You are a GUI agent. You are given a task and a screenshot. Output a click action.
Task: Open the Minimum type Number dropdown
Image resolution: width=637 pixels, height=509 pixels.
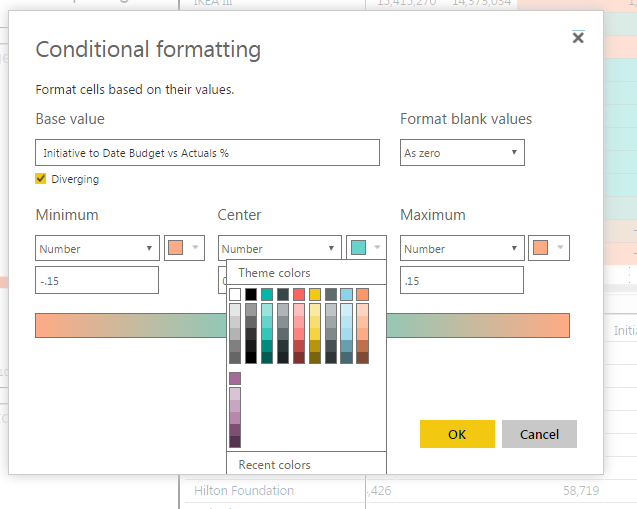click(x=97, y=248)
